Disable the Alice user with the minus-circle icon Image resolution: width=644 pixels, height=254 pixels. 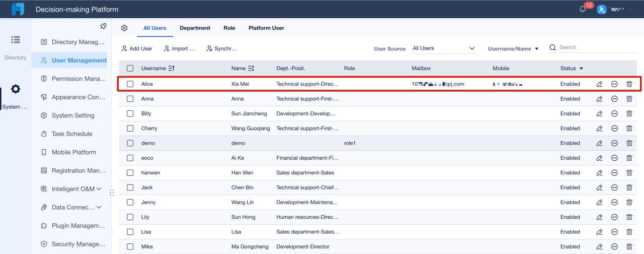click(614, 84)
